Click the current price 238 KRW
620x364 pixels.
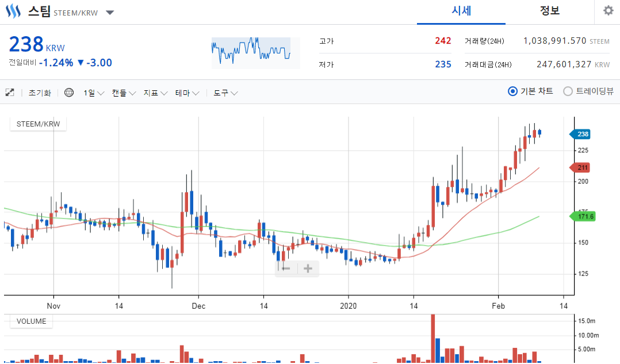pyautogui.click(x=37, y=44)
